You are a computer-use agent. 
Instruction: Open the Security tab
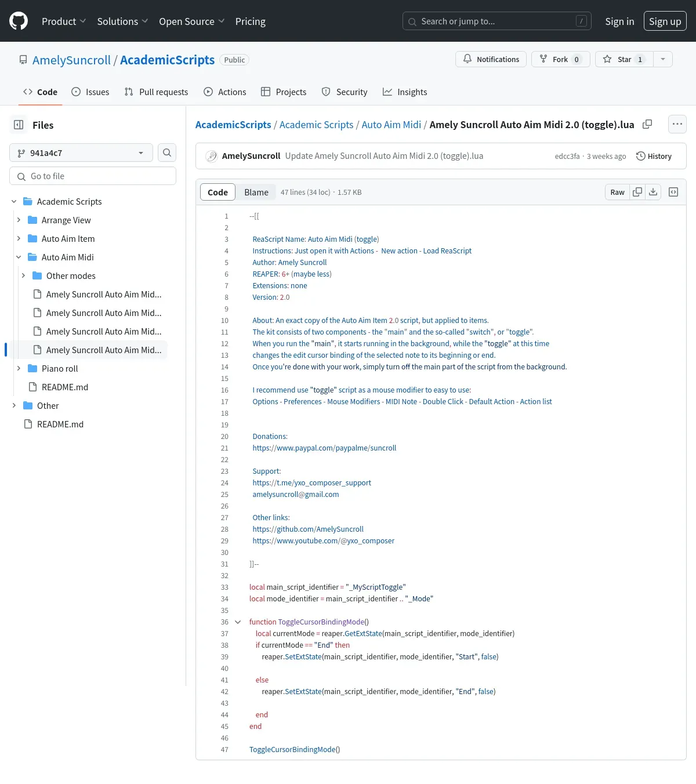[345, 92]
